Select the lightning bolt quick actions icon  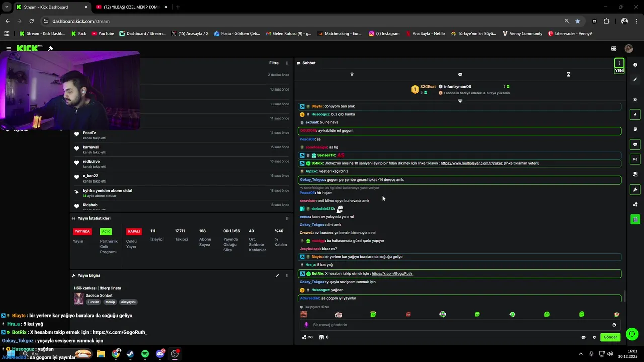click(x=635, y=115)
